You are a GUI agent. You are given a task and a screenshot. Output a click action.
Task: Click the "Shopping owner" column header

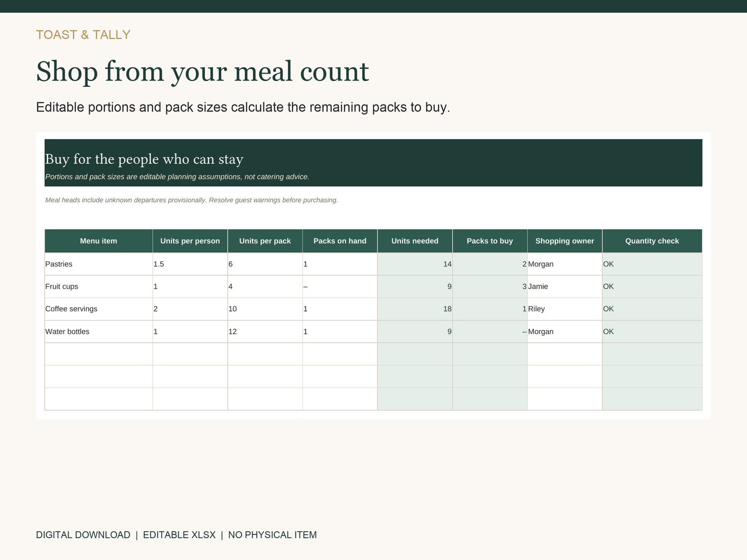tap(565, 241)
